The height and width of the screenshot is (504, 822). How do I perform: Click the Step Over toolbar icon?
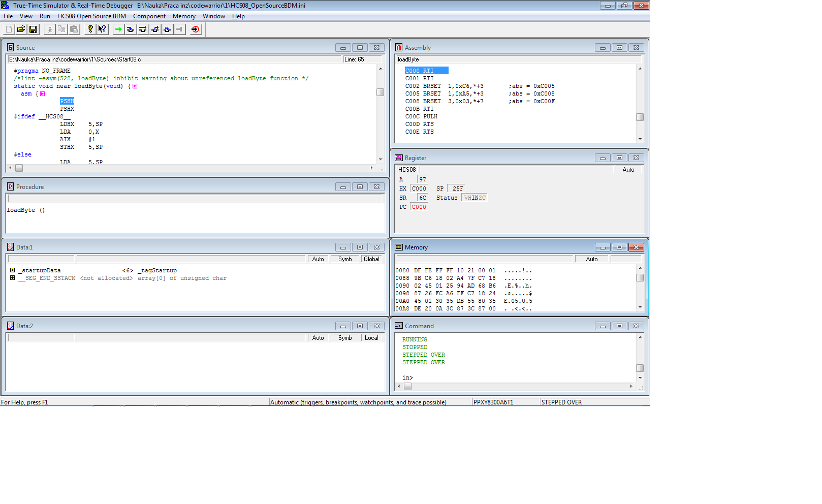click(x=143, y=29)
